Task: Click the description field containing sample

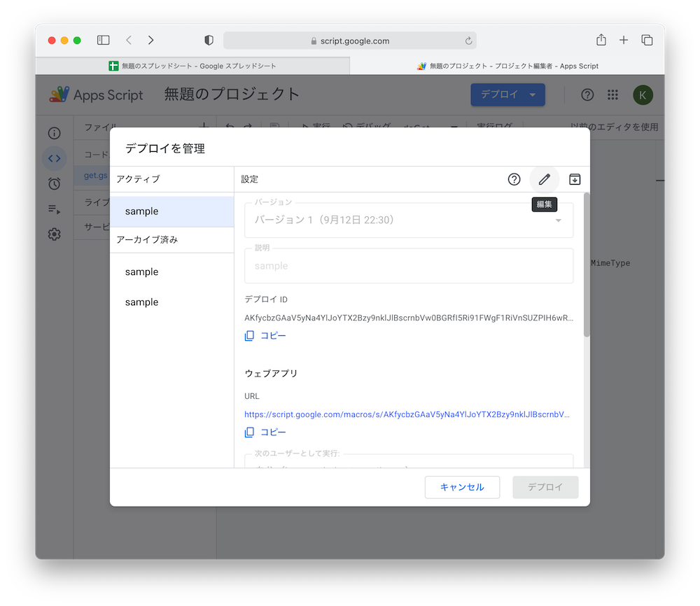Action: pyautogui.click(x=409, y=266)
